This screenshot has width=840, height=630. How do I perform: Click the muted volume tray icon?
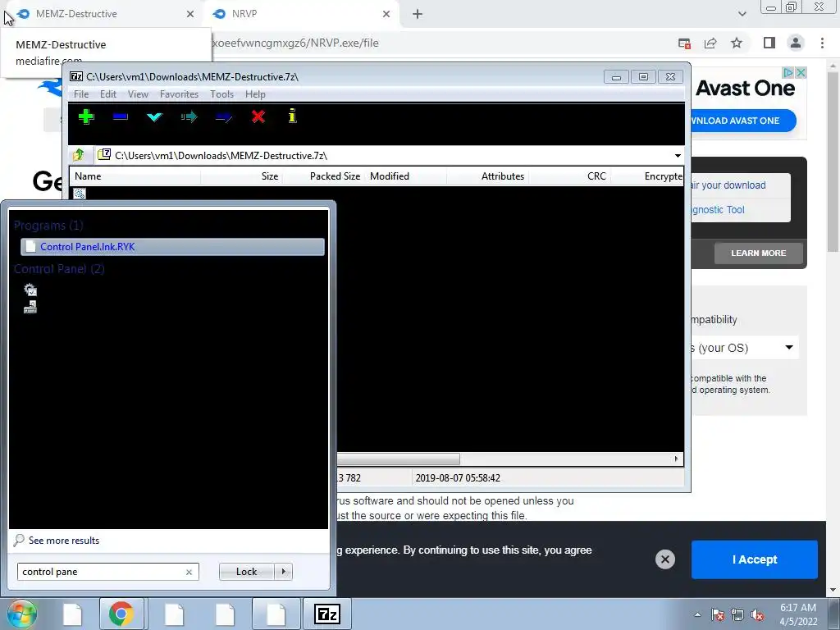tap(757, 615)
